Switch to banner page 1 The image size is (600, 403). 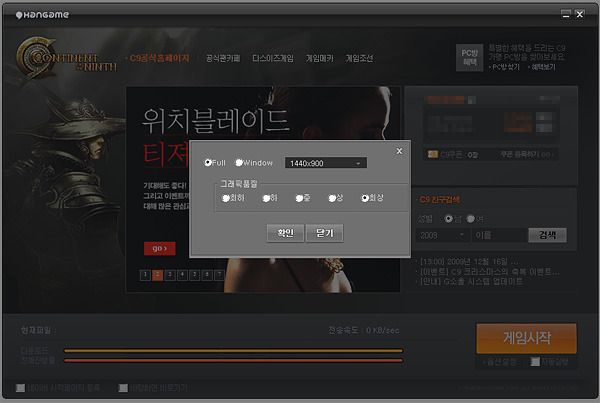[145, 275]
